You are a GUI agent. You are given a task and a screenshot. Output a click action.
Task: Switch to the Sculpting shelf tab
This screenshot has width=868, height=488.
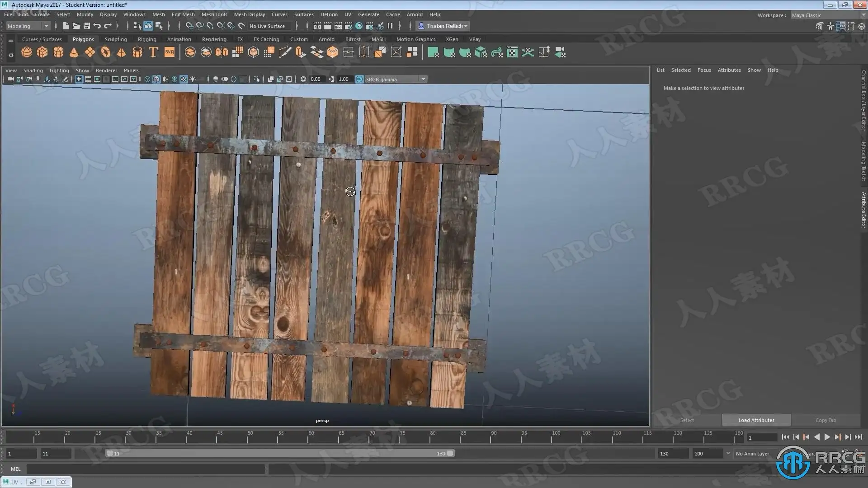[116, 39]
